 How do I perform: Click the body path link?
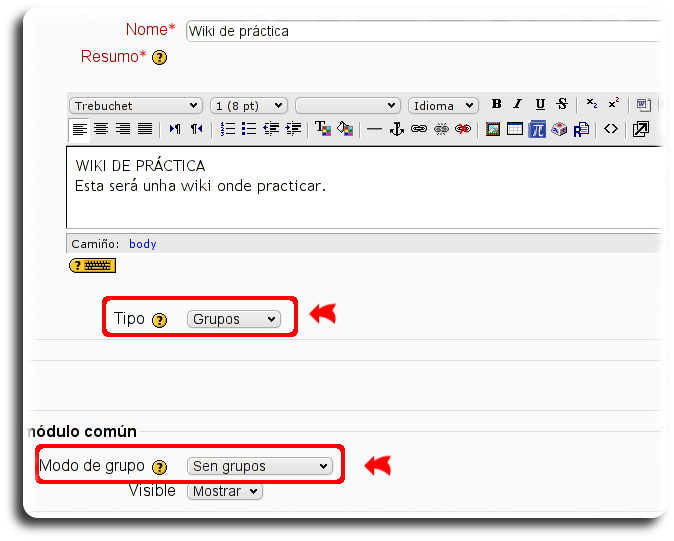tap(143, 244)
